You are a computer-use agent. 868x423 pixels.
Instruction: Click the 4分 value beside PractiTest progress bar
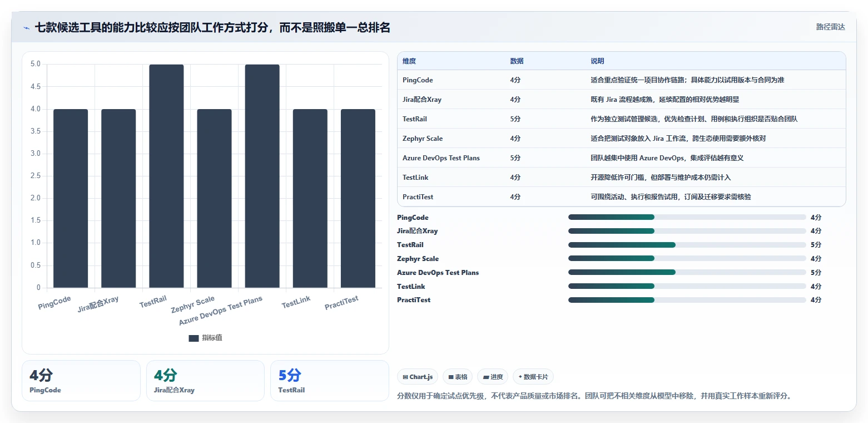(816, 300)
